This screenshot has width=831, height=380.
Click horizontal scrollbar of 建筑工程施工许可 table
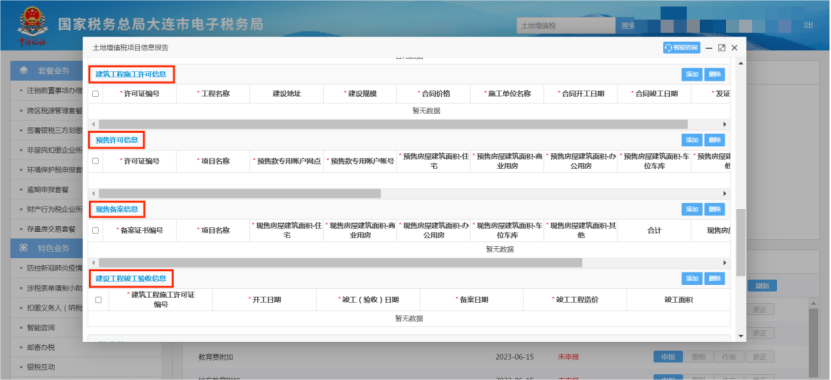393,124
